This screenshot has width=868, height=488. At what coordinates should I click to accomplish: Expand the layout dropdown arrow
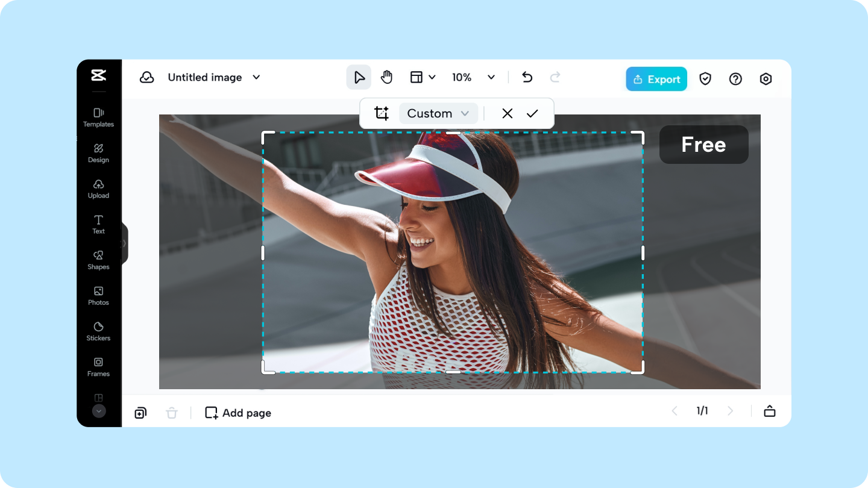(432, 77)
